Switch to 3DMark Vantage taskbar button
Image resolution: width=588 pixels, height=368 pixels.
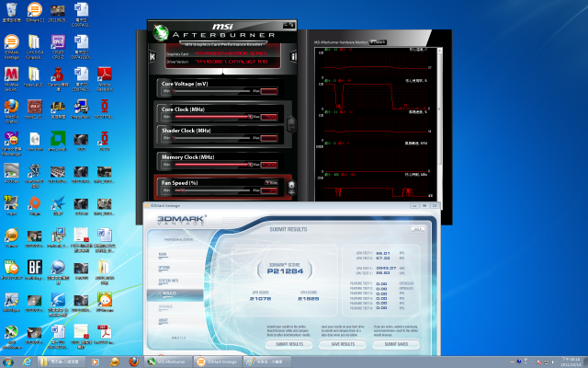click(218, 362)
